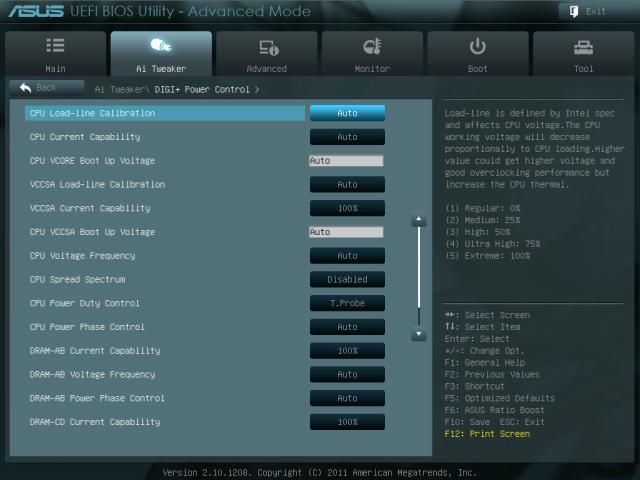Open CPU Load-line Calibration Auto dropdown
The height and width of the screenshot is (480, 640).
click(347, 113)
